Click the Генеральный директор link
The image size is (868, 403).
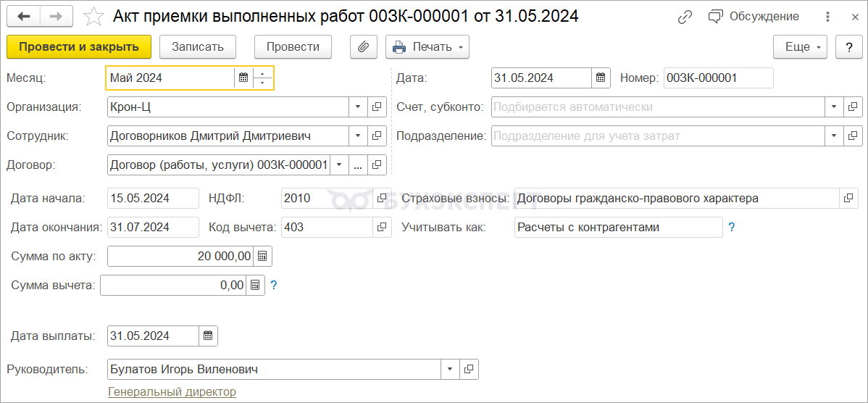pos(172,392)
